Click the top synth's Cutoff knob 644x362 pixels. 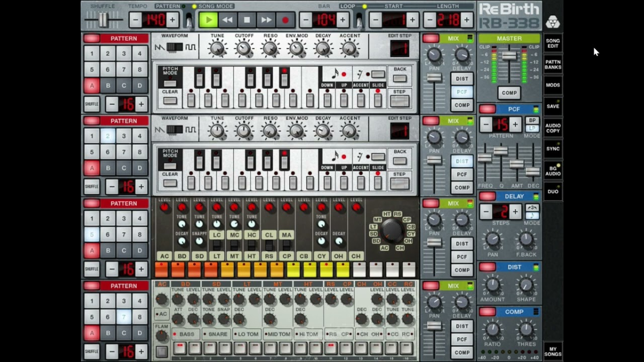(x=244, y=49)
